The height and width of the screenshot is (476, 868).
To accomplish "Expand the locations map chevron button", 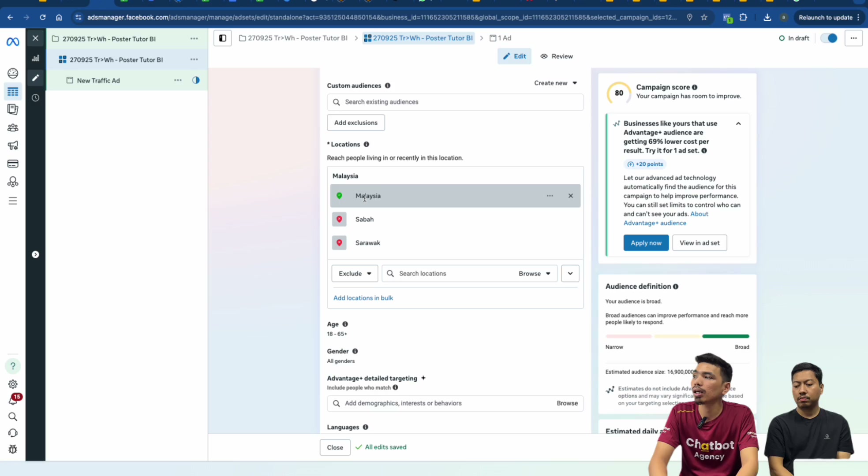I will tap(570, 274).
